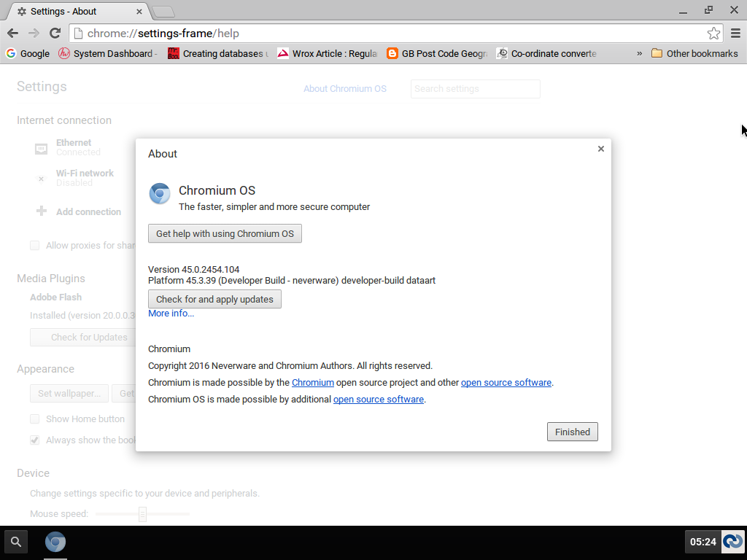Close the About dialog with the X
The image size is (747, 560).
pyautogui.click(x=601, y=149)
